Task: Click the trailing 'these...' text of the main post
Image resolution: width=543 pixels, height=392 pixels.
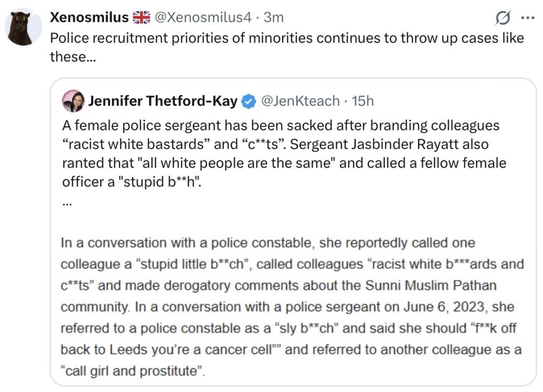Action: (x=73, y=56)
